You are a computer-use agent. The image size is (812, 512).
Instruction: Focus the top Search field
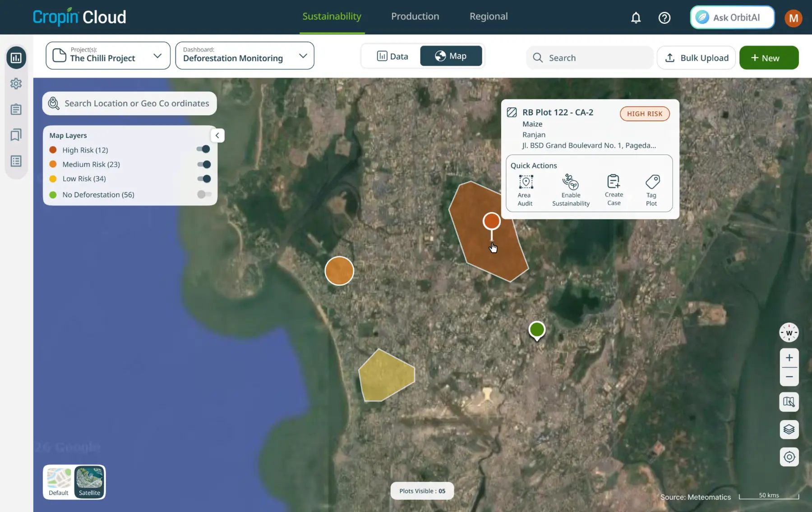[x=590, y=58]
